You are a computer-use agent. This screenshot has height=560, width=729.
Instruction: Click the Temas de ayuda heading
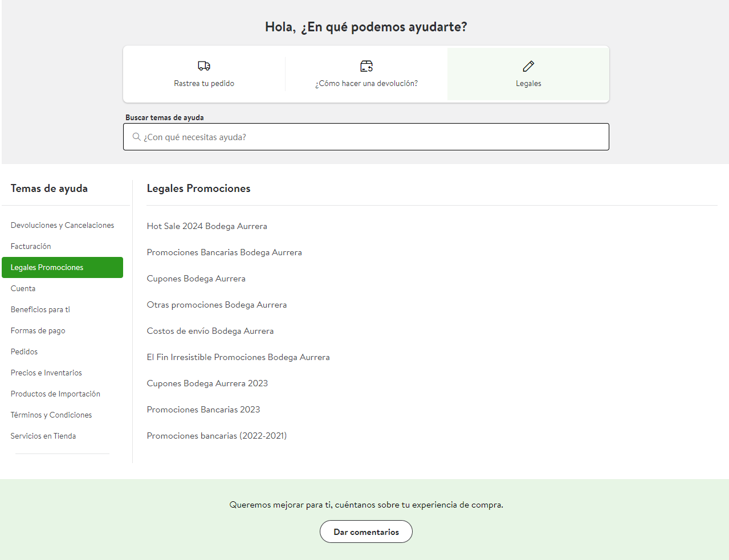49,189
